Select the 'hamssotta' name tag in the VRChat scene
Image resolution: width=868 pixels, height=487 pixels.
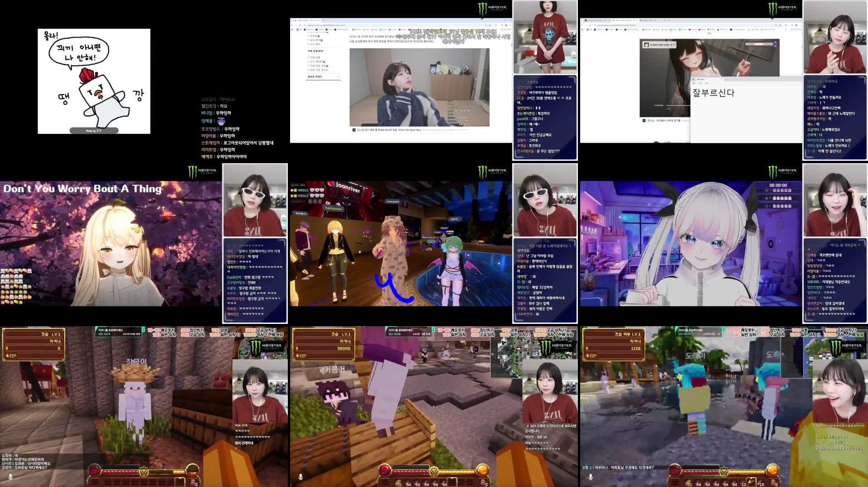[334, 208]
